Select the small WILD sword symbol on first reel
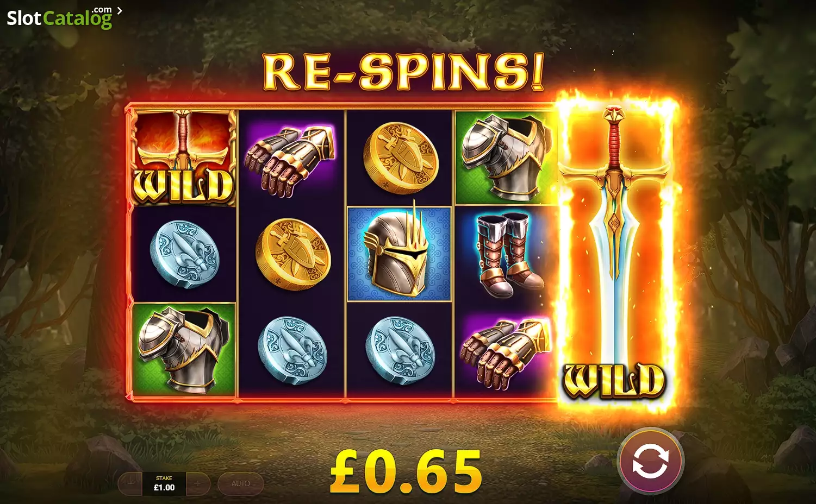Image resolution: width=816 pixels, height=504 pixels. tap(184, 157)
